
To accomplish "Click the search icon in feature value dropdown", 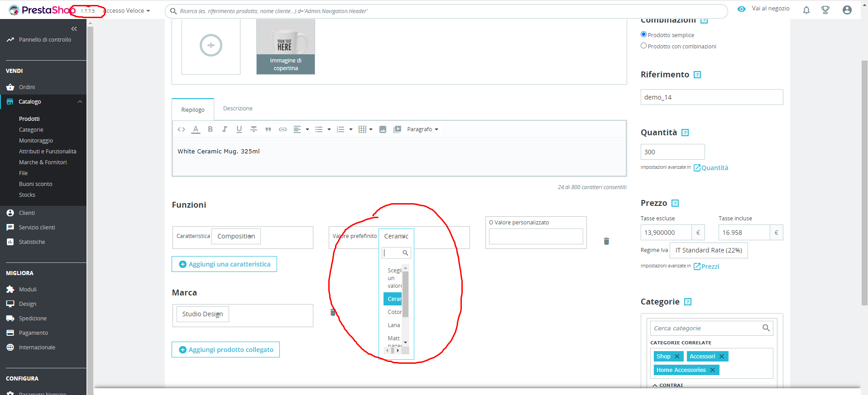I will tap(405, 253).
